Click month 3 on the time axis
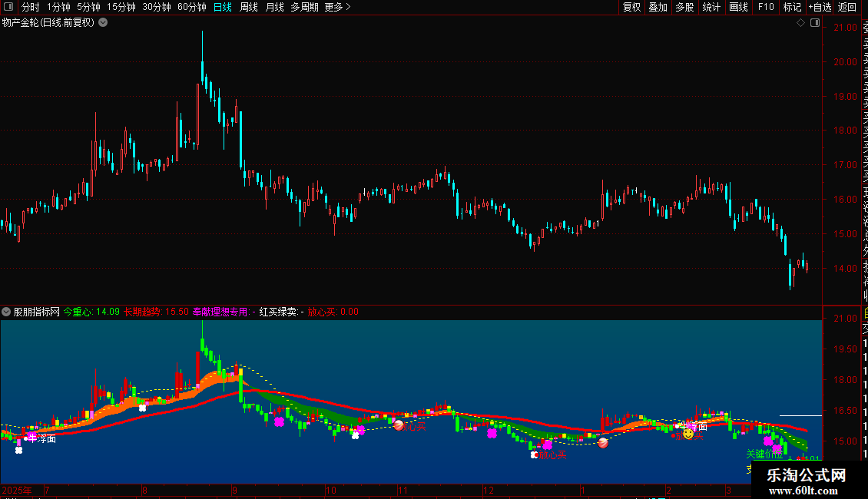 pos(728,490)
